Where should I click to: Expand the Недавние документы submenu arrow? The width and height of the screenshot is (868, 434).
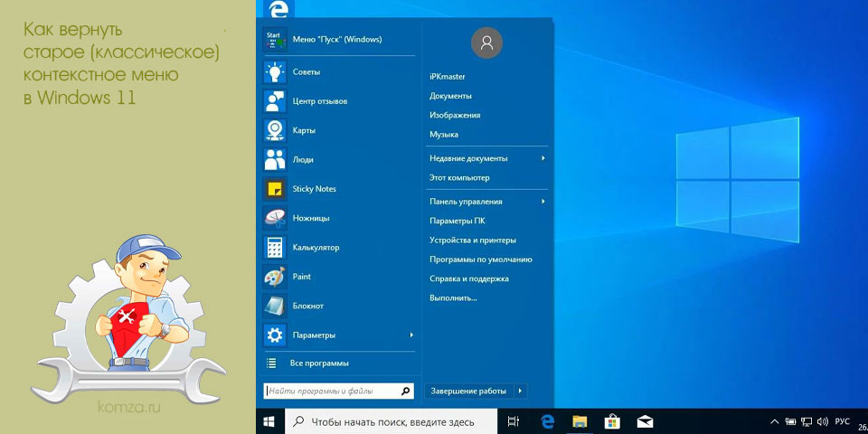click(x=543, y=158)
